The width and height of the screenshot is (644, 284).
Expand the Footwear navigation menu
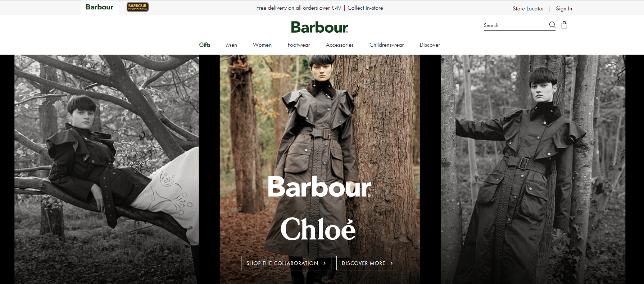(x=299, y=45)
